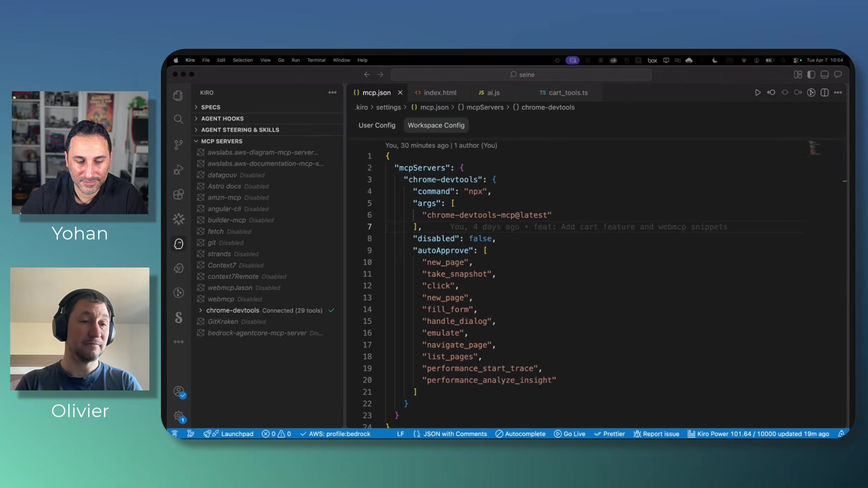The image size is (868, 488).
Task: Switch from Workspace Config to User Config
Action: coord(377,125)
